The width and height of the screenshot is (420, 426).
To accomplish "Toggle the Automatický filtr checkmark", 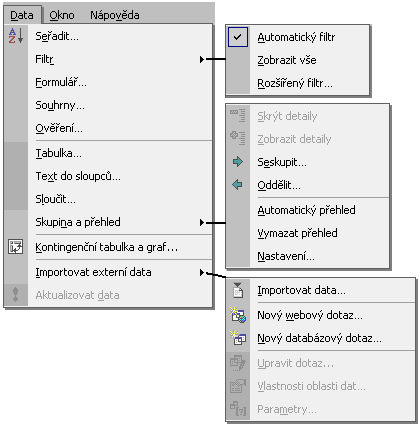I will point(238,37).
